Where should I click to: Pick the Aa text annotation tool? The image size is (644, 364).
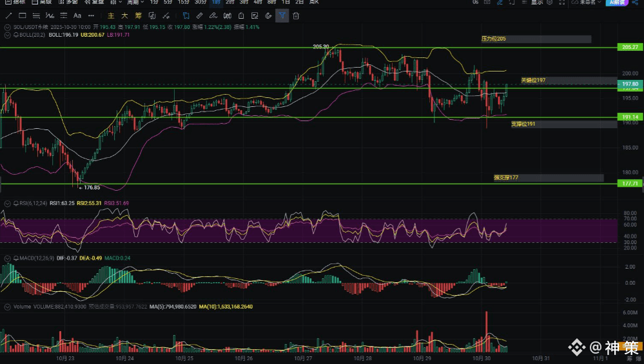coord(77,15)
